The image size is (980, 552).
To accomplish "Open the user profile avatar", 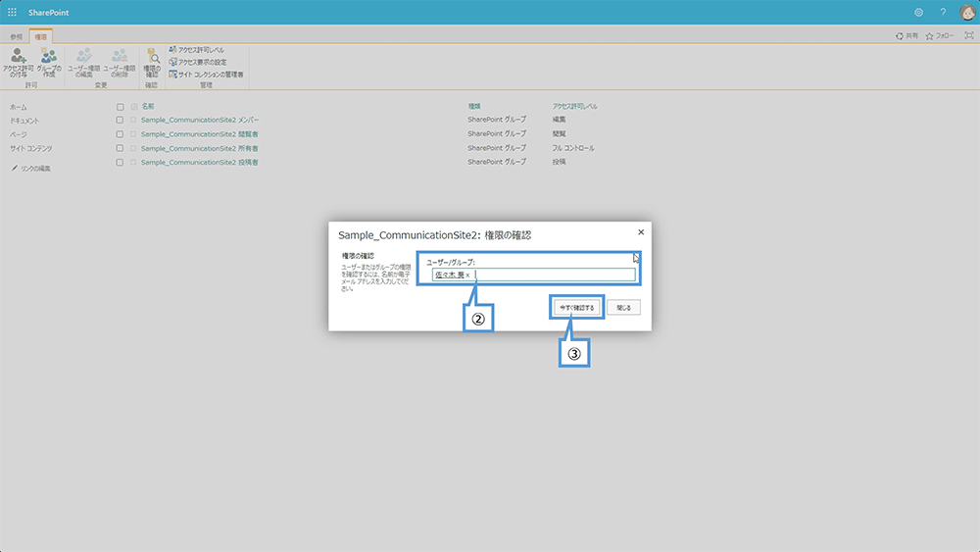I will point(967,12).
